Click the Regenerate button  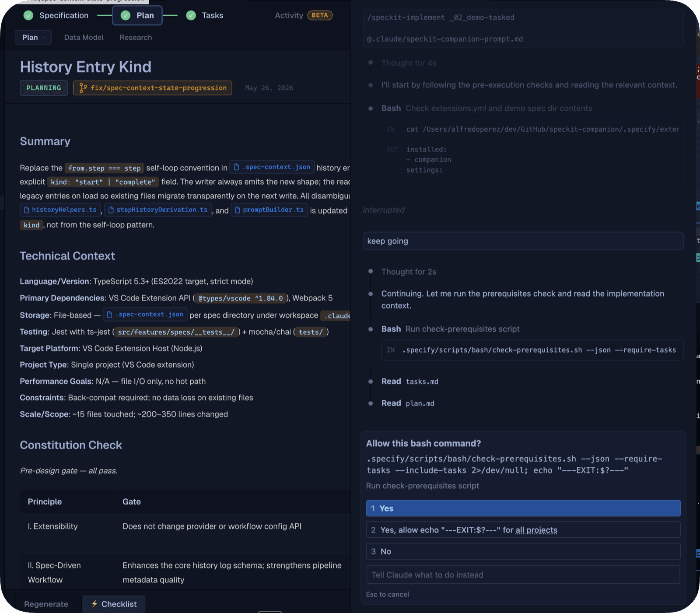coord(46,604)
